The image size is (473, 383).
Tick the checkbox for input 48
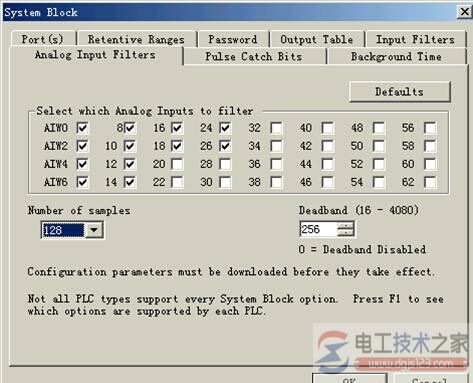click(379, 128)
